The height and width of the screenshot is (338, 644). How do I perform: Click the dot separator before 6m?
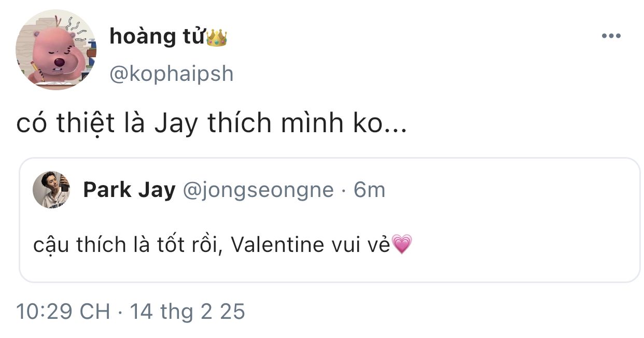344,190
